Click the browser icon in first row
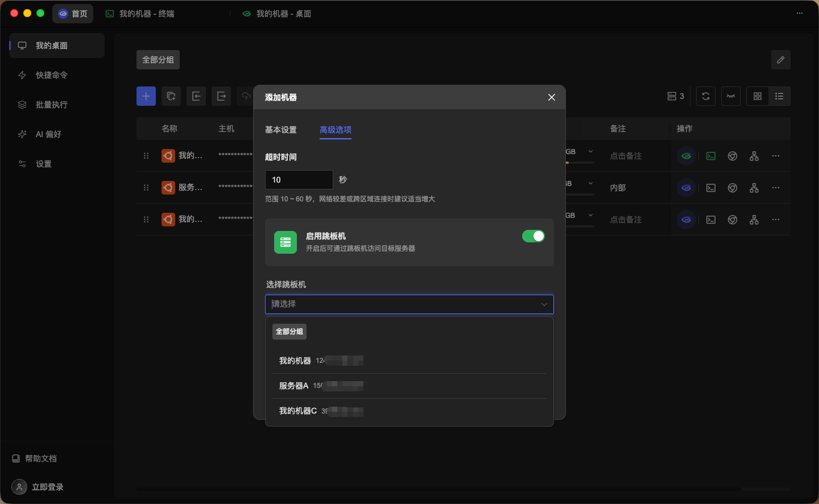Image resolution: width=819 pixels, height=504 pixels. click(x=733, y=156)
